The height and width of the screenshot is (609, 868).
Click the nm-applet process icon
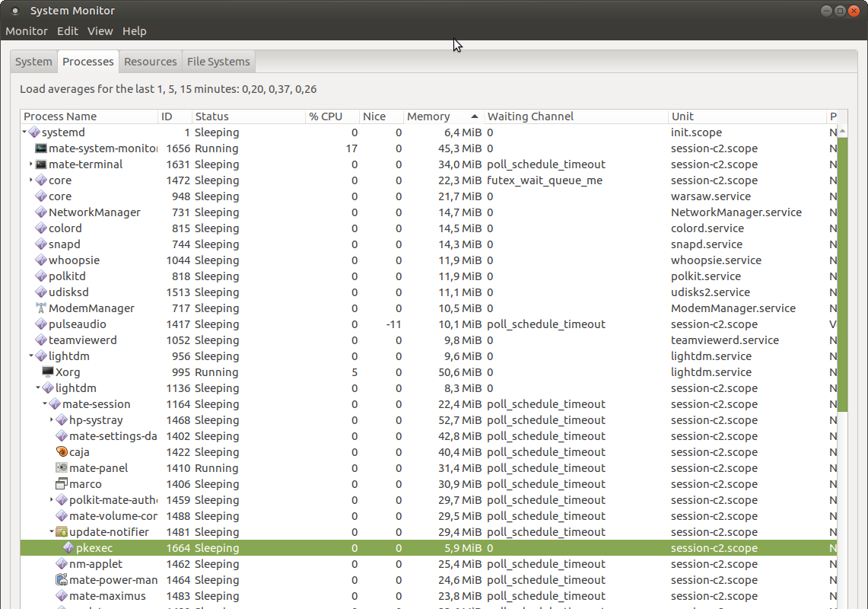(x=62, y=564)
